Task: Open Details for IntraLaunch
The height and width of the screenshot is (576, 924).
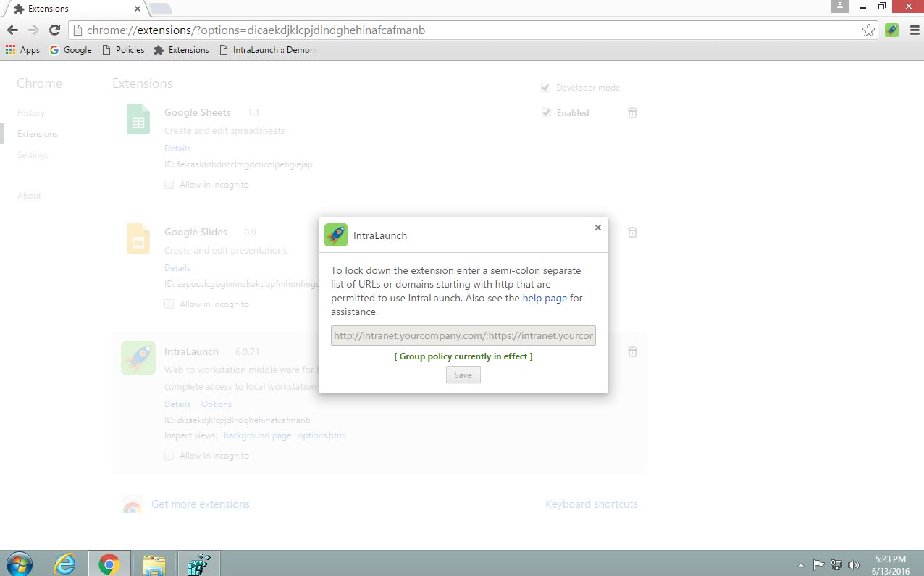Action: point(177,404)
